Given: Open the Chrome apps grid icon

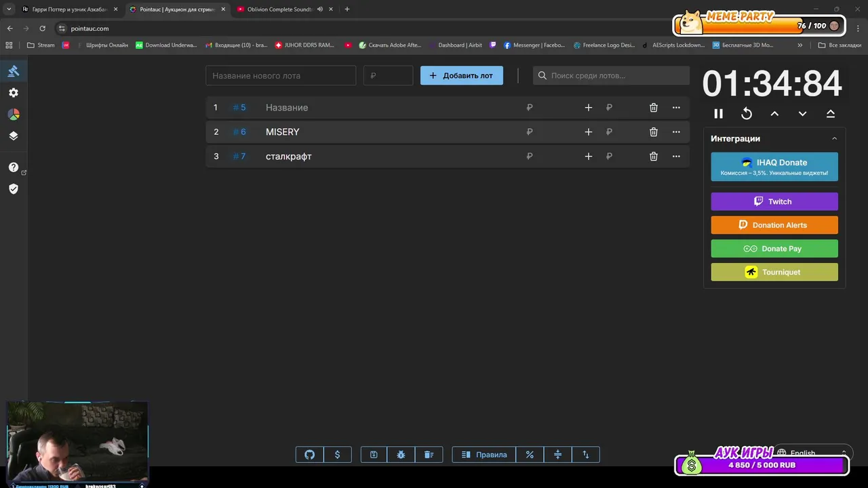Looking at the screenshot, I should [9, 45].
